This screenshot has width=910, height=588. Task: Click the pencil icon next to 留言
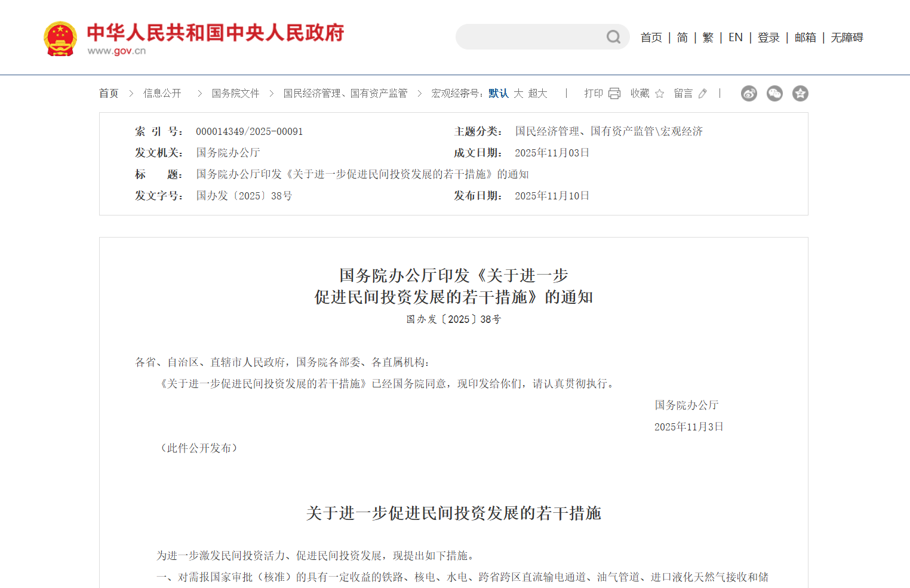(x=703, y=94)
